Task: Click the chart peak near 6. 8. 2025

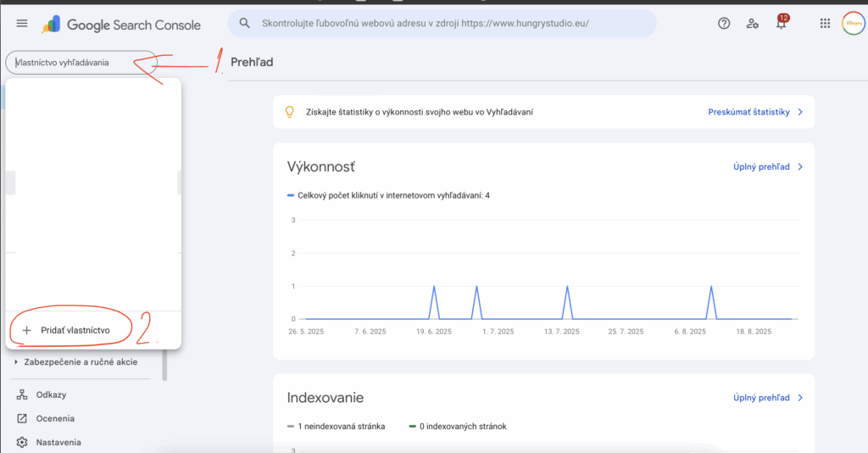Action: pos(711,287)
